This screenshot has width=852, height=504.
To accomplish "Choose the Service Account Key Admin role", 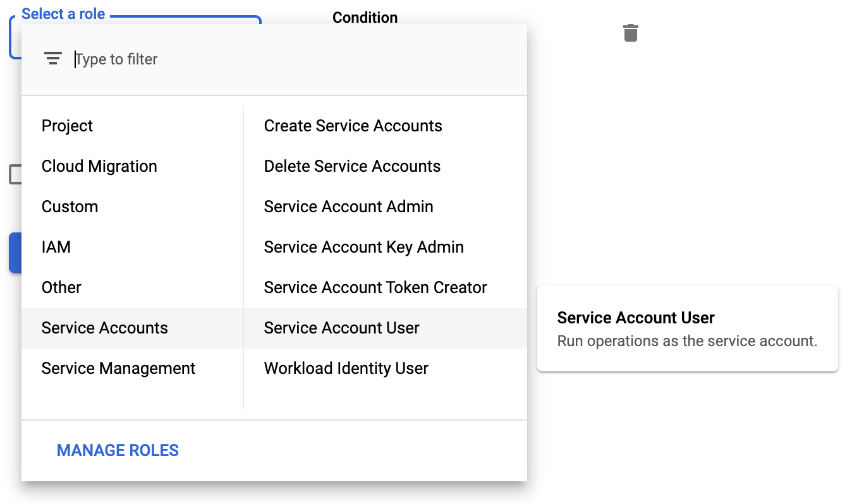I will 363,247.
